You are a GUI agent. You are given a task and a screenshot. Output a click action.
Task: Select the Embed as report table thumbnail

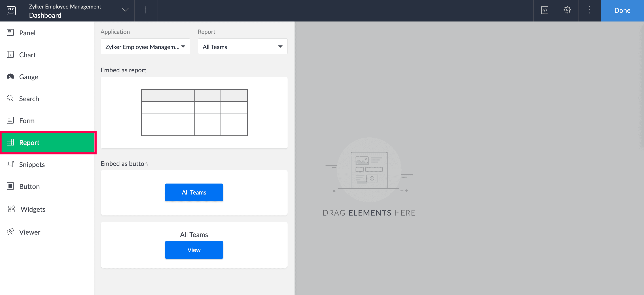194,113
